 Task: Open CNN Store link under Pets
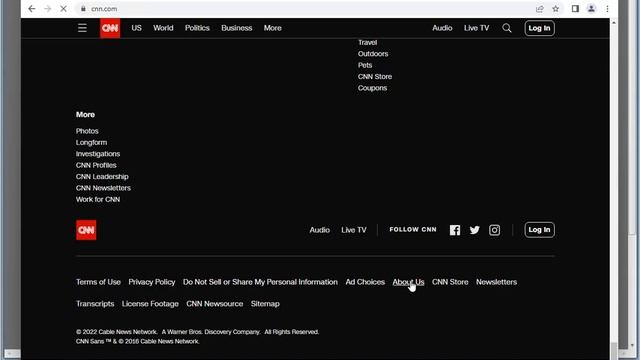[x=375, y=77]
